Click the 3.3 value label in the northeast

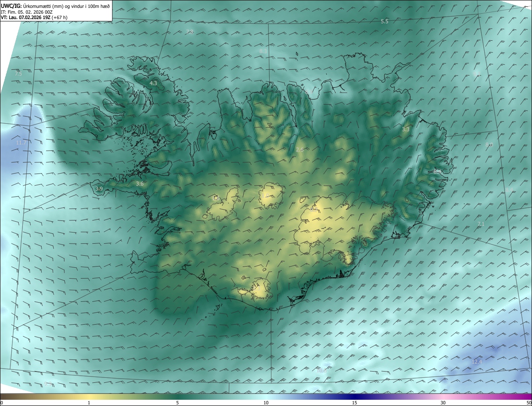click(406, 130)
